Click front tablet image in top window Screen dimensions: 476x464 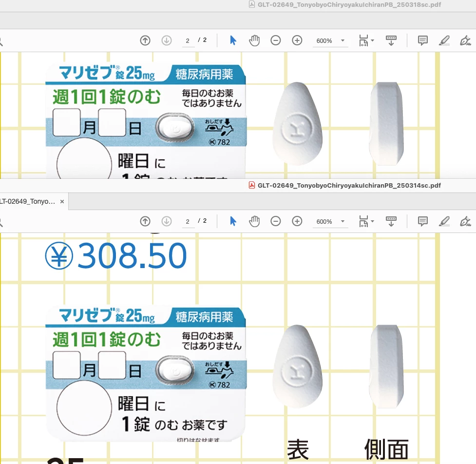[297, 124]
